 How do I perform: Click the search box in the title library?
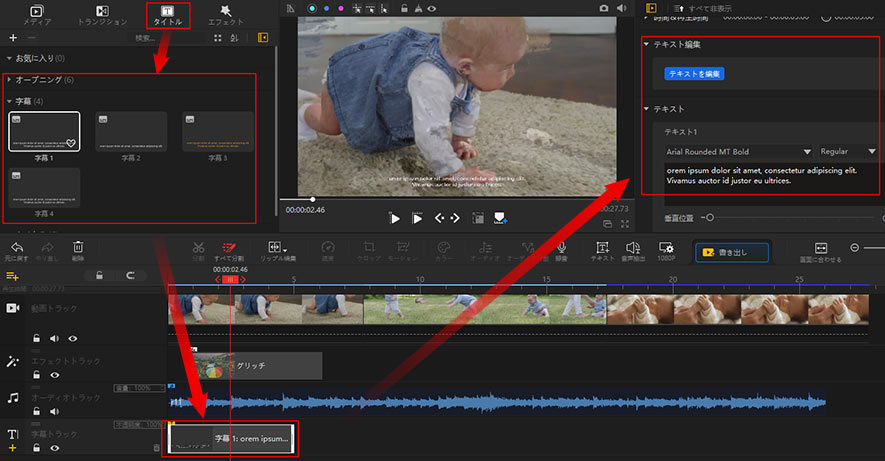(x=167, y=38)
